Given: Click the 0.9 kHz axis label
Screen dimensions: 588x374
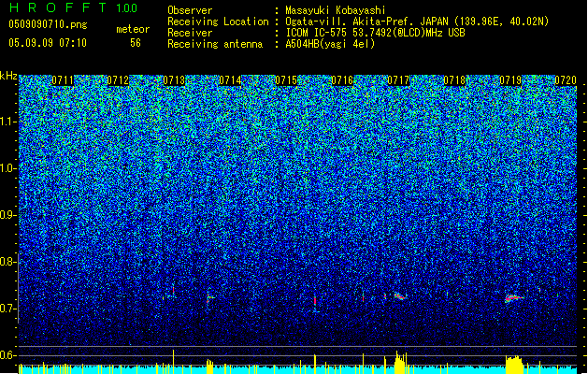Looking at the screenshot, I should pyautogui.click(x=7, y=215).
